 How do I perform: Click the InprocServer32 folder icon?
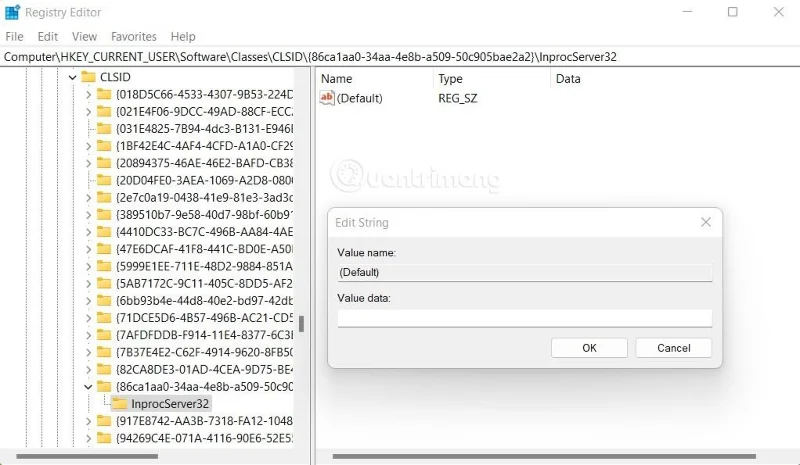click(x=119, y=403)
